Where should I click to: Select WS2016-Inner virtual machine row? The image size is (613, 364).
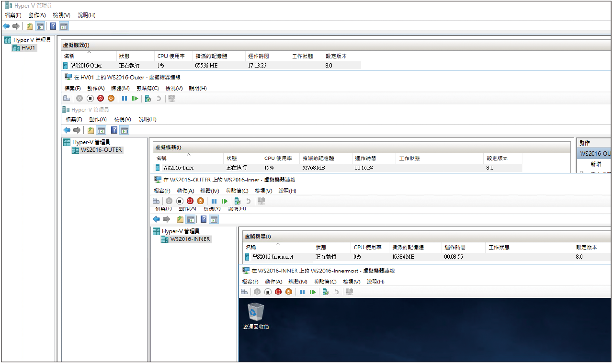(338, 168)
